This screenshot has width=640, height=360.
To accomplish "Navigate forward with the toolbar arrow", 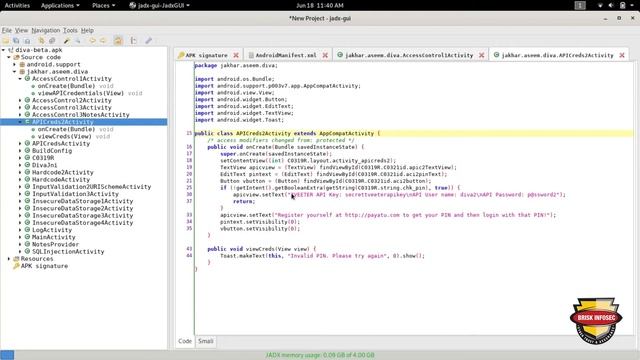I will pos(103,40).
